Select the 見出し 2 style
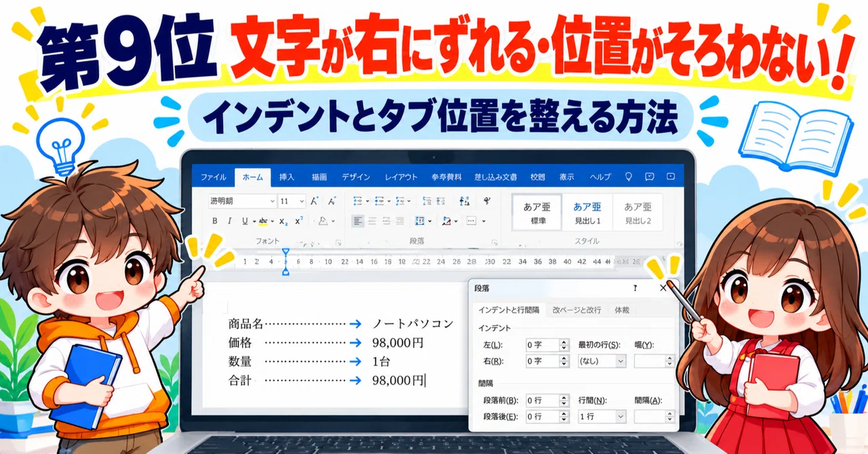Viewport: 868px width, 454px height. coord(637,212)
